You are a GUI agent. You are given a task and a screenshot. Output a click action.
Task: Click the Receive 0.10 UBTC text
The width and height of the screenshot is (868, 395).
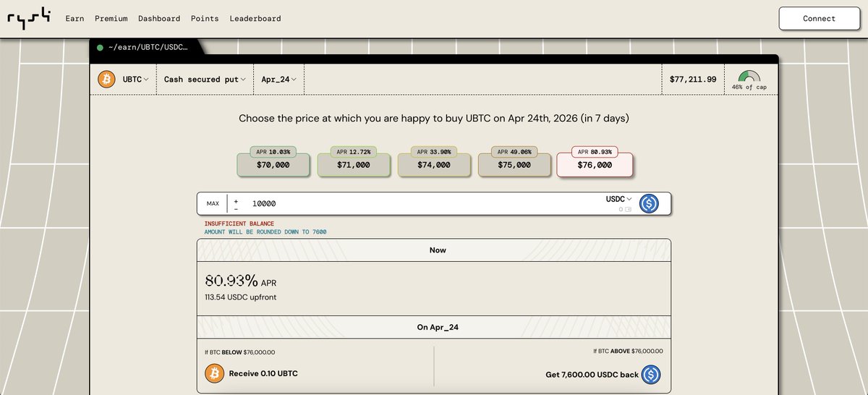point(263,374)
